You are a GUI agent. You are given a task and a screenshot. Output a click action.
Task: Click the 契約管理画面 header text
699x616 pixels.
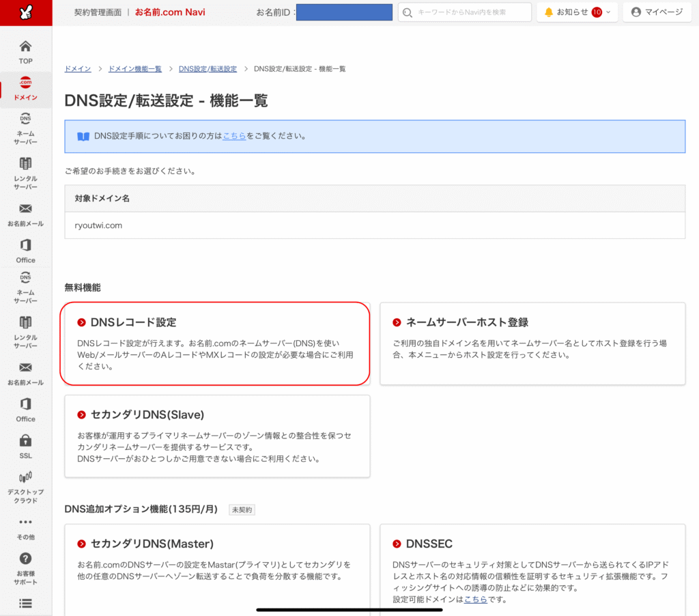[x=98, y=12]
